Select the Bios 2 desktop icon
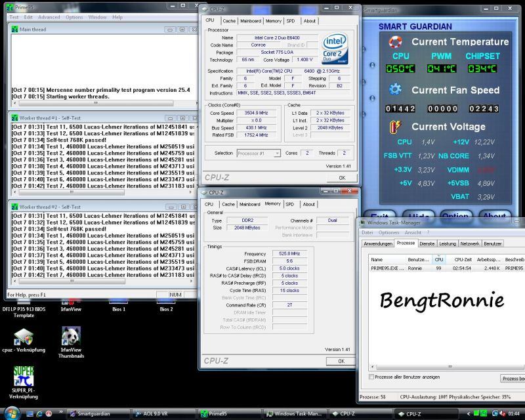 point(167,305)
